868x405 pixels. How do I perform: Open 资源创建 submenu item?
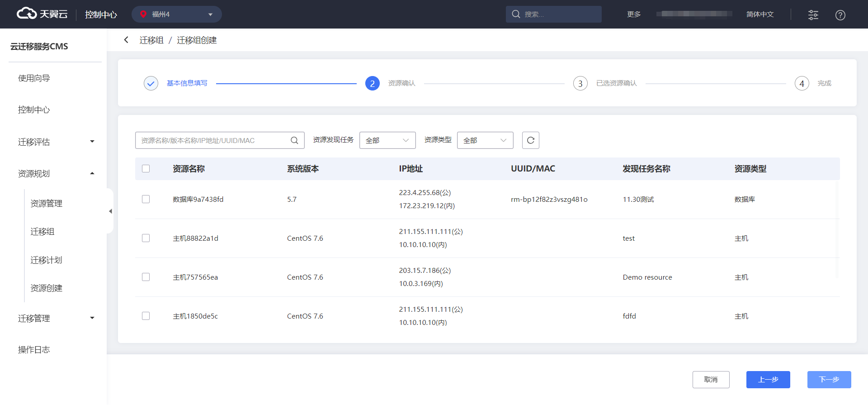click(x=46, y=288)
